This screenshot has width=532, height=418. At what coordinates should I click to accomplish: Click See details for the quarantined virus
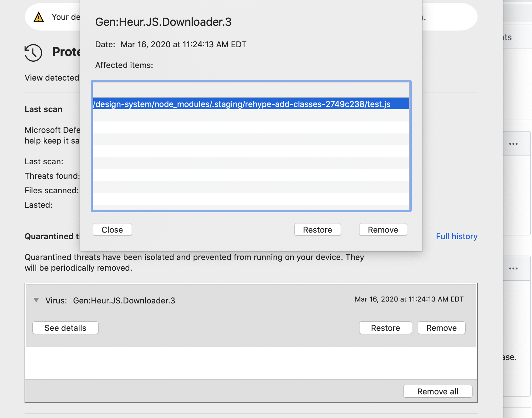tap(65, 328)
